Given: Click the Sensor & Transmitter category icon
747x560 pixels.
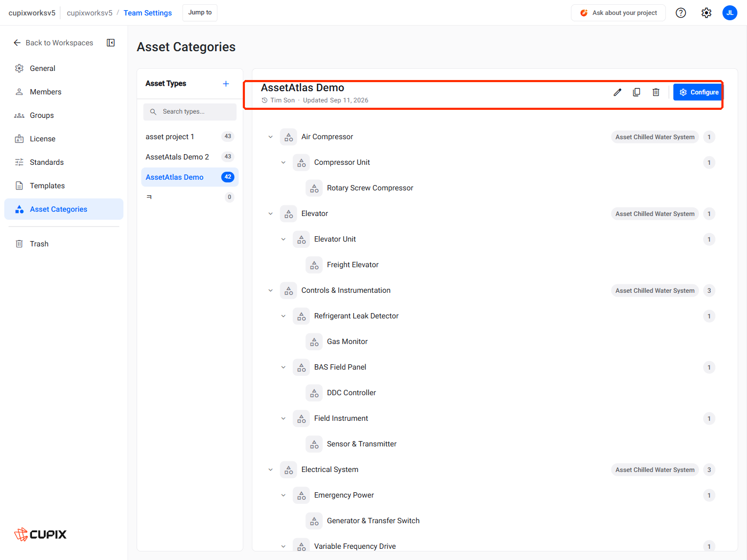Looking at the screenshot, I should point(314,444).
